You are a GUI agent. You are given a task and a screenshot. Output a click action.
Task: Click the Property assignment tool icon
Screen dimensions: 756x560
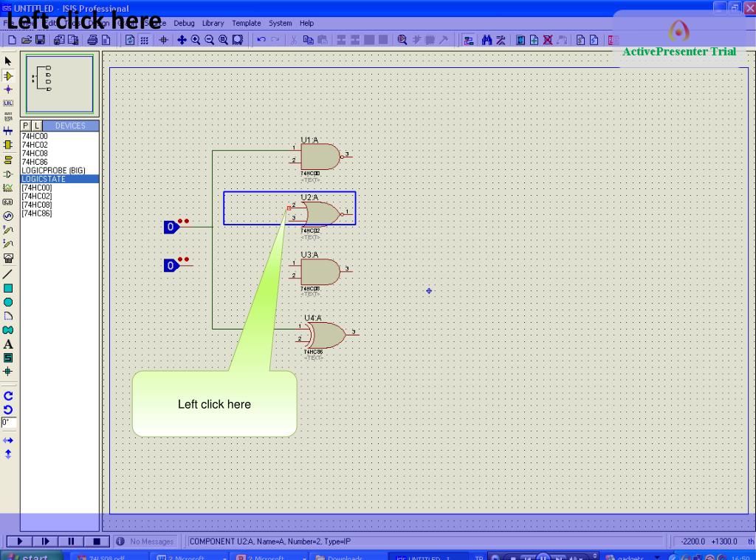tap(501, 40)
